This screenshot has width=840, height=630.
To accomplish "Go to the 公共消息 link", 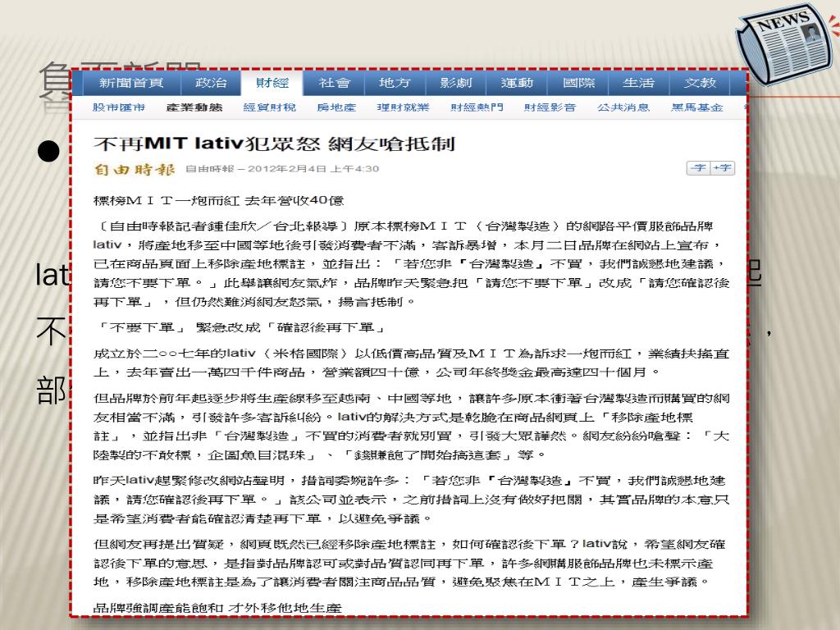I will [623, 107].
